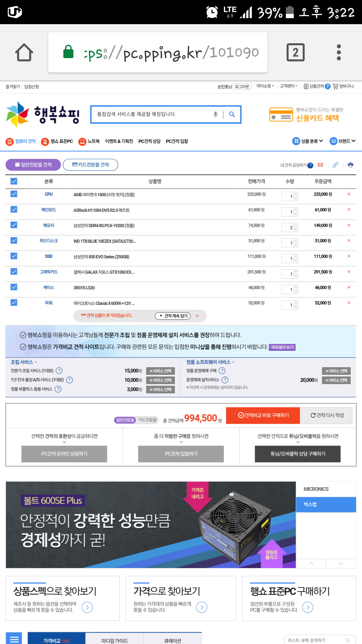The height and width of the screenshot is (644, 362).
Task: Tap the browser home icon
Action: (x=24, y=52)
